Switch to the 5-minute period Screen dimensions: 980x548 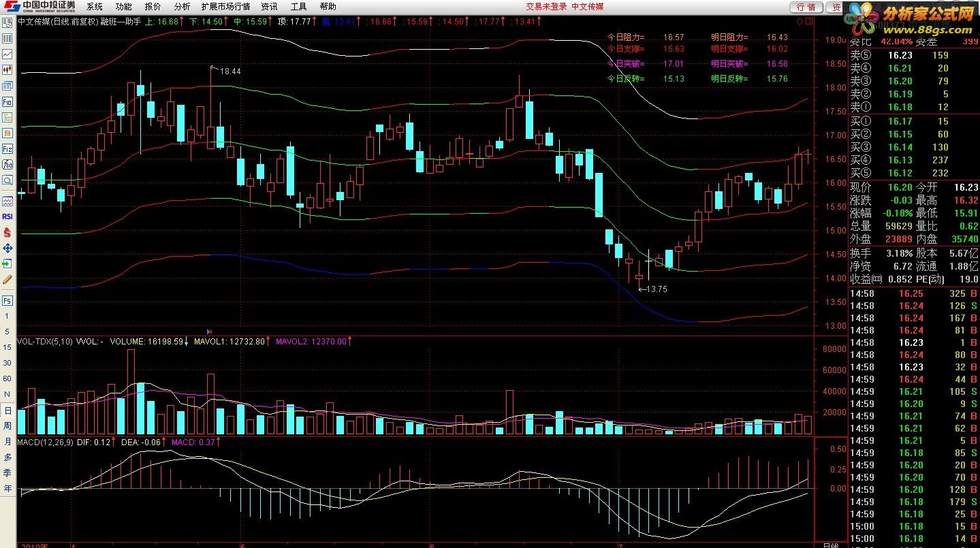click(7, 332)
